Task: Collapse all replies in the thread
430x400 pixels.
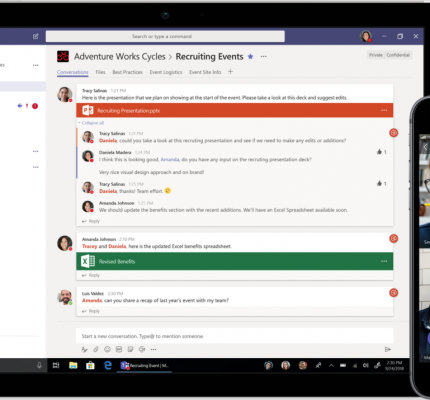Action: (91, 123)
